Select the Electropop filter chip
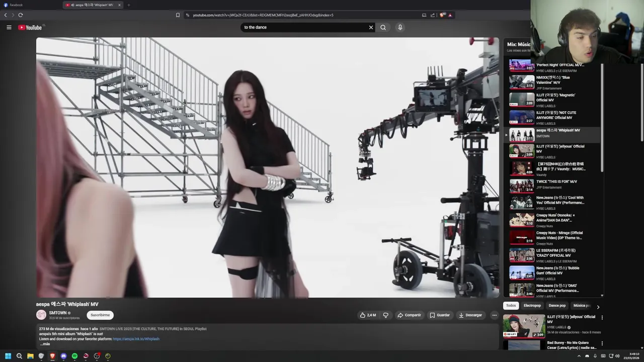Viewport: 644px width, 362px height. (532, 306)
